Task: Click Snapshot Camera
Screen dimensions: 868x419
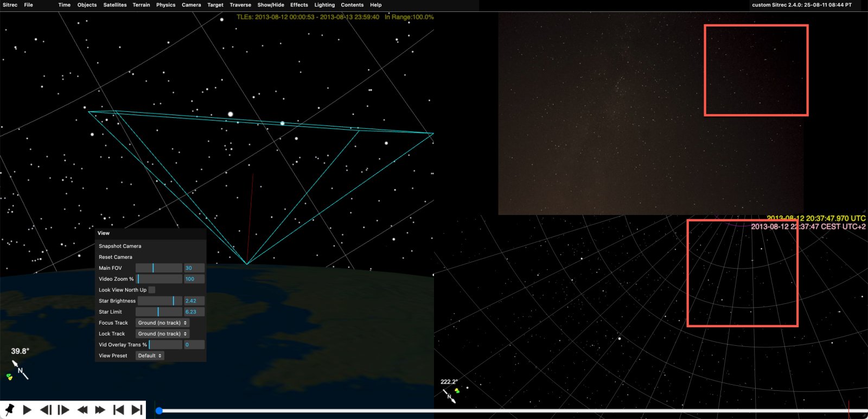Action: point(120,246)
